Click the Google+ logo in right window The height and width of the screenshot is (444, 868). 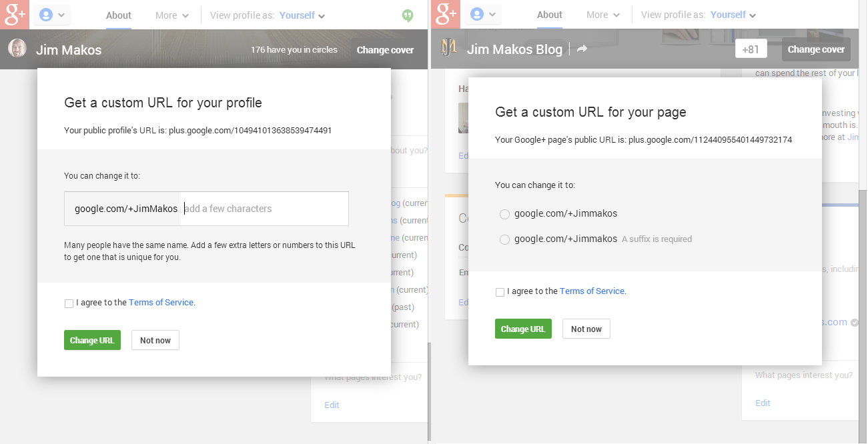(x=446, y=15)
